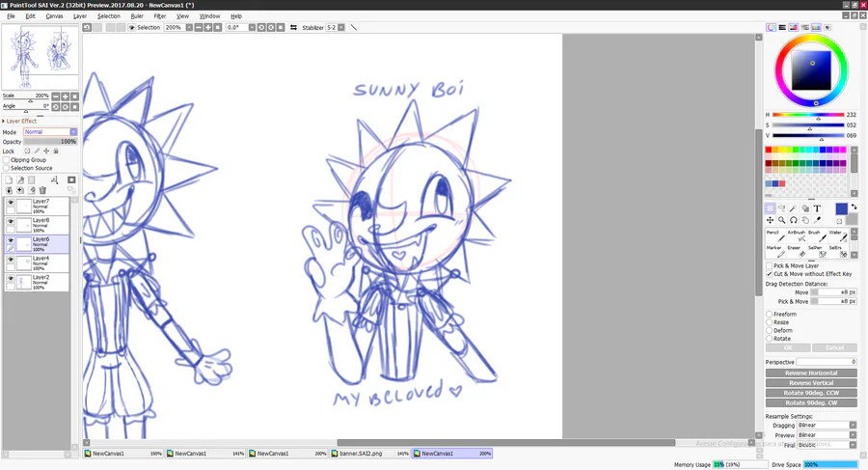Click the Hue slider bar
This screenshot has height=470, width=868.
point(808,115)
